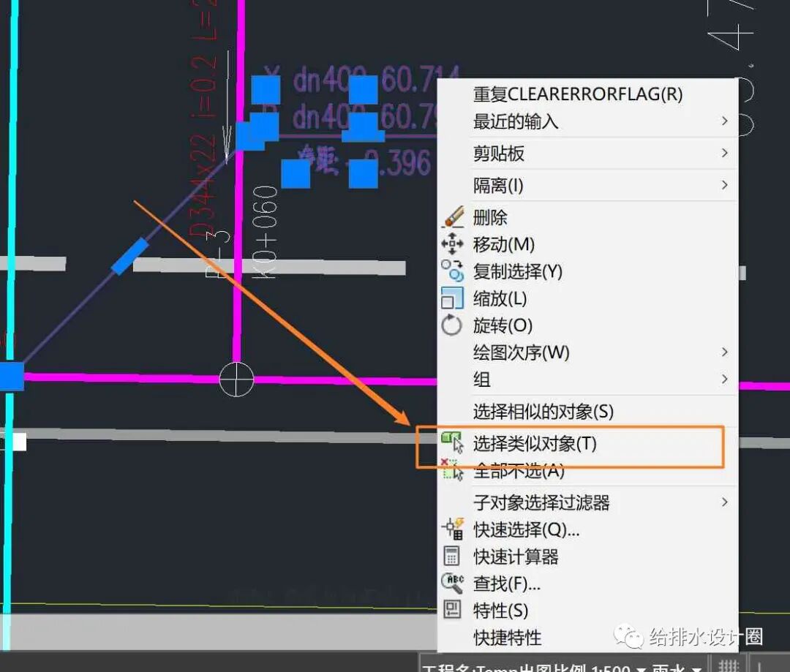Click the 全部不选(A) deselect-all icon
The image size is (790, 672).
452,469
